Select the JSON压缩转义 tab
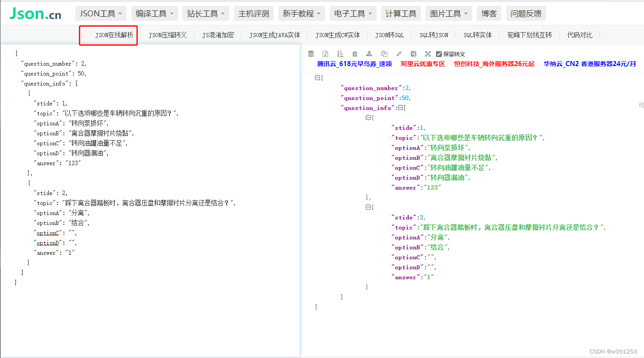 (x=168, y=35)
